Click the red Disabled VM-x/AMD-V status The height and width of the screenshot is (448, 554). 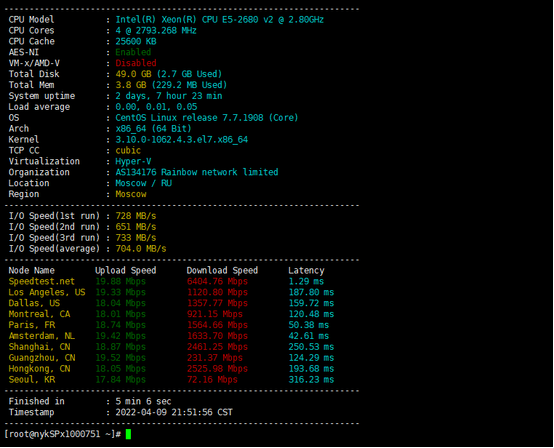[136, 63]
